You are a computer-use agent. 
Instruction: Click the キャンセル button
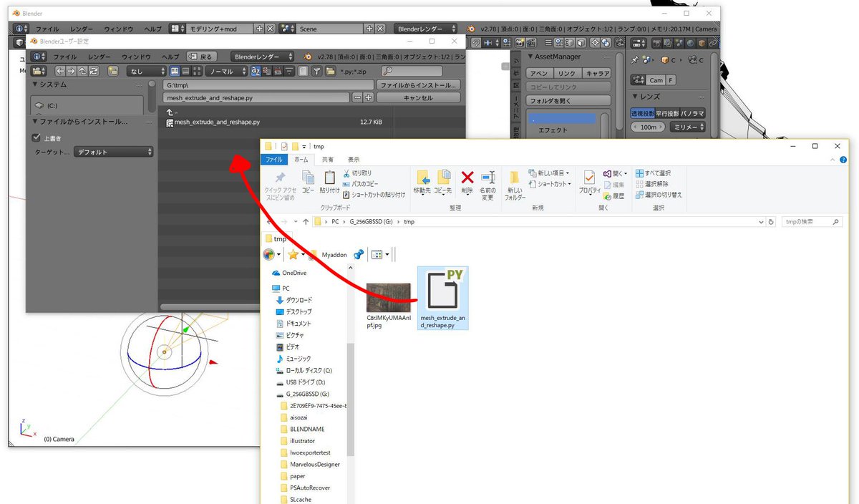(x=419, y=98)
